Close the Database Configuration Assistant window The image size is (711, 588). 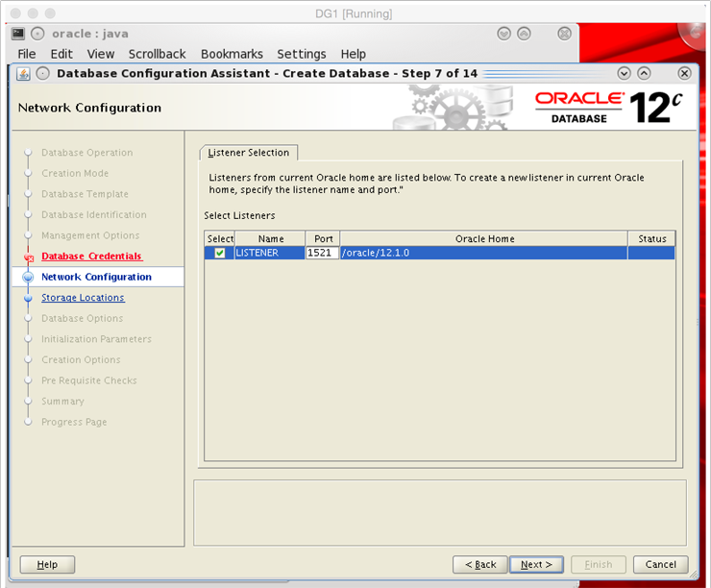pos(684,73)
